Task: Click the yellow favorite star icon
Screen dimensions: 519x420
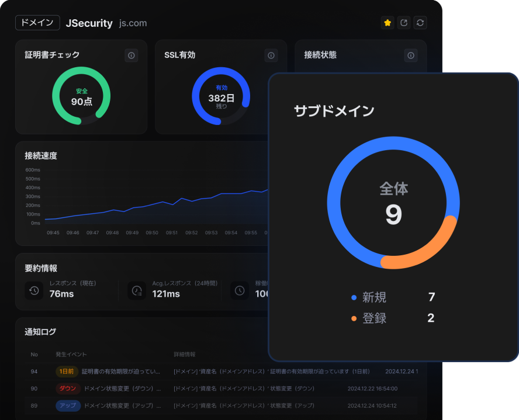Action: pyautogui.click(x=387, y=23)
